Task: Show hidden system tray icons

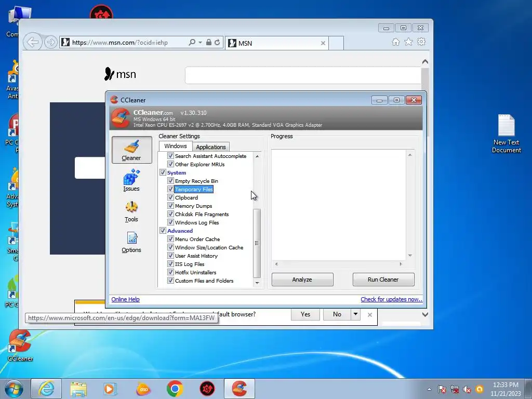Action: [x=429, y=390]
